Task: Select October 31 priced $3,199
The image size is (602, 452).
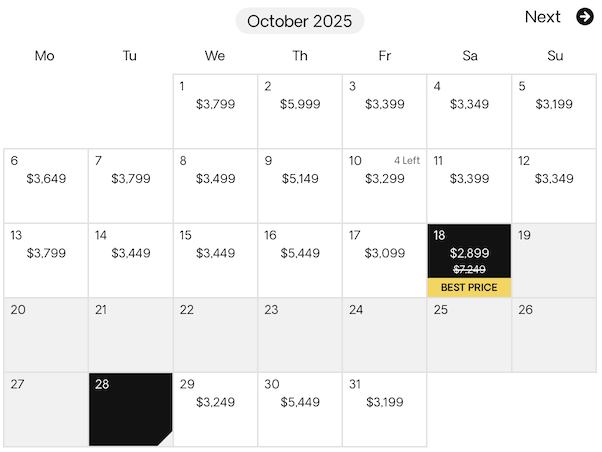Action: click(x=384, y=409)
